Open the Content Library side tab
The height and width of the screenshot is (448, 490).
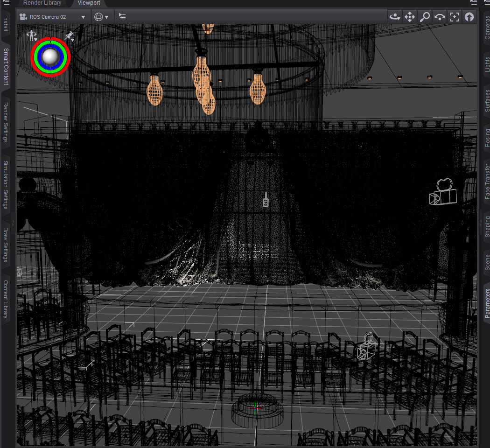tap(6, 299)
